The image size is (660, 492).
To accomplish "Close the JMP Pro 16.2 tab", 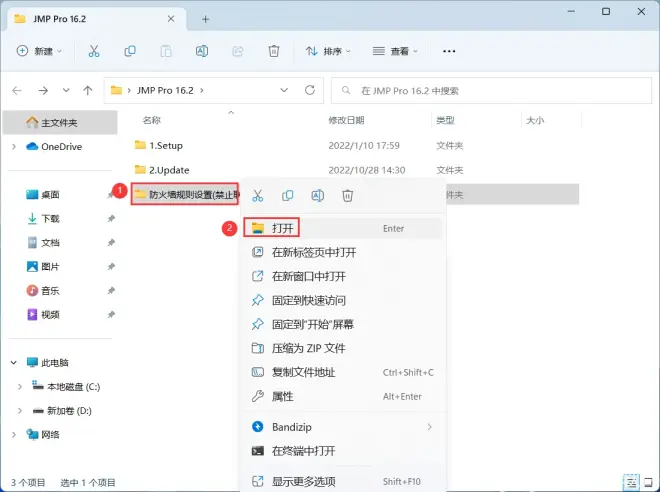I will pyautogui.click(x=171, y=19).
